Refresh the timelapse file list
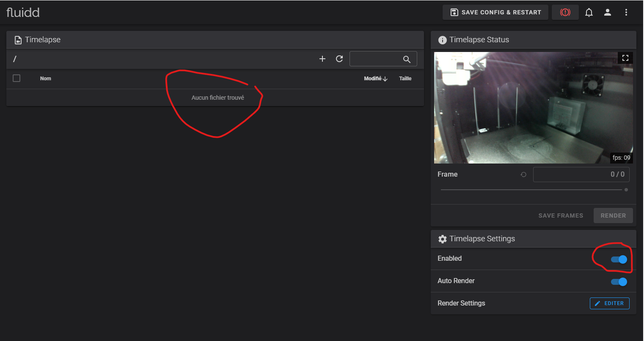 (339, 59)
